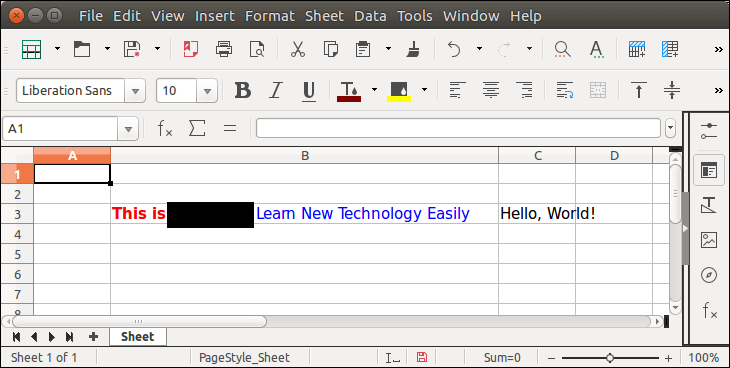Click the Liberation Sans font name field

pyautogui.click(x=71, y=90)
